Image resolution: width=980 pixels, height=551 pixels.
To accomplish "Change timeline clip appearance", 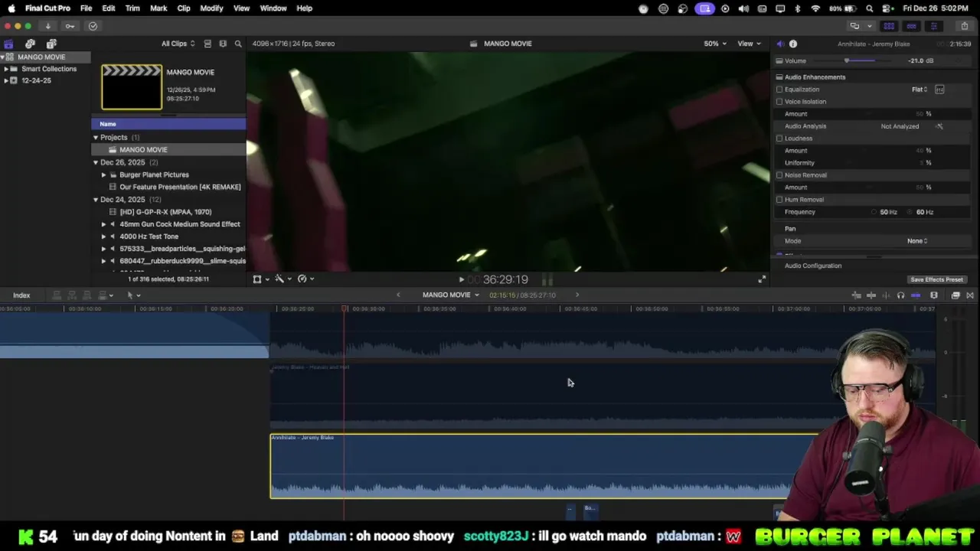I will (x=934, y=295).
